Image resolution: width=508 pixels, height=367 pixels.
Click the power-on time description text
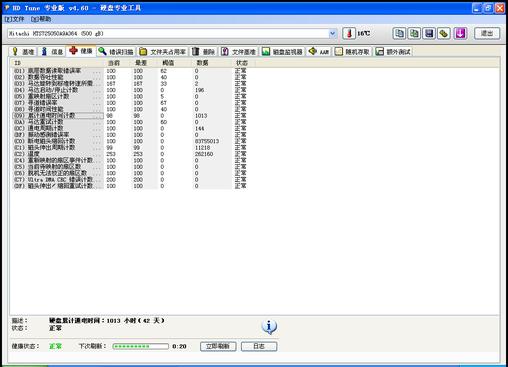coord(107,321)
